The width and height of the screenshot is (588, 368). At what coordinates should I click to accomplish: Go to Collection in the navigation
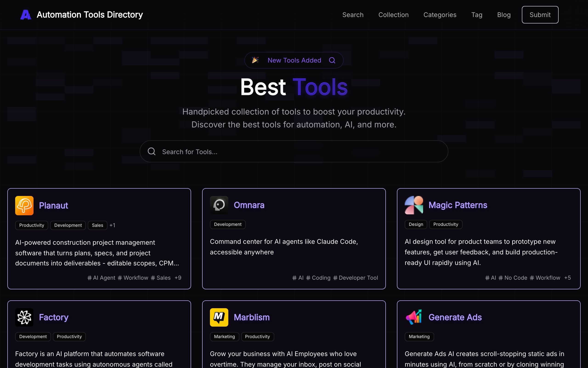[393, 14]
